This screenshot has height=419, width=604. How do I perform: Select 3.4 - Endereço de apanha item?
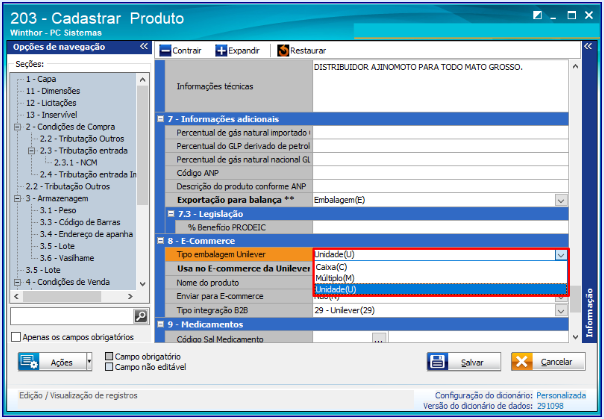coord(86,234)
